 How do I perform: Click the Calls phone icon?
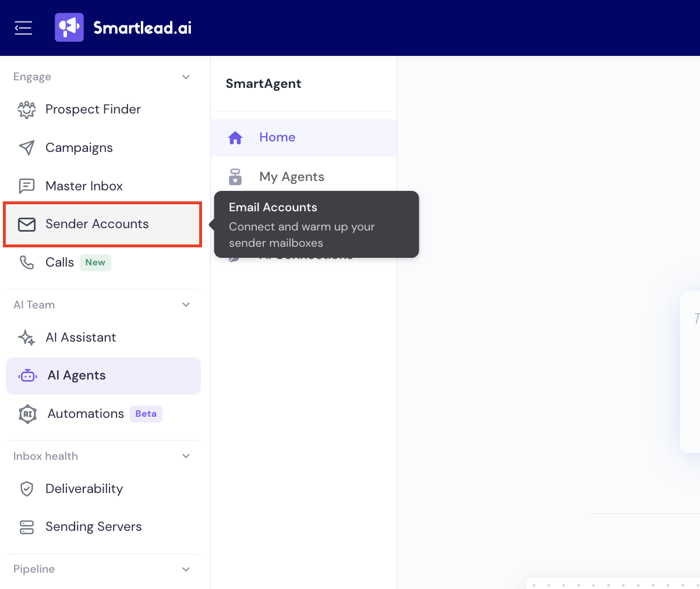pos(27,262)
